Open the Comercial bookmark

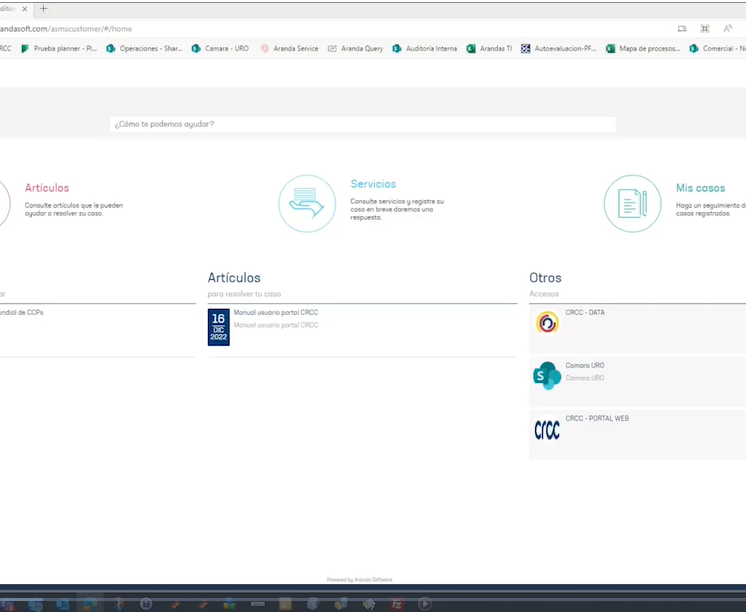[x=717, y=49]
